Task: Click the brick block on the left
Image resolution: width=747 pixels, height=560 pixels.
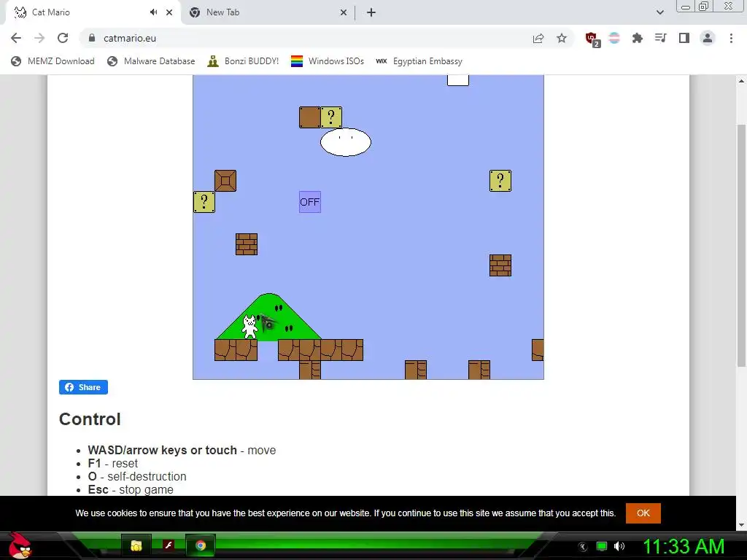Action: (x=247, y=244)
